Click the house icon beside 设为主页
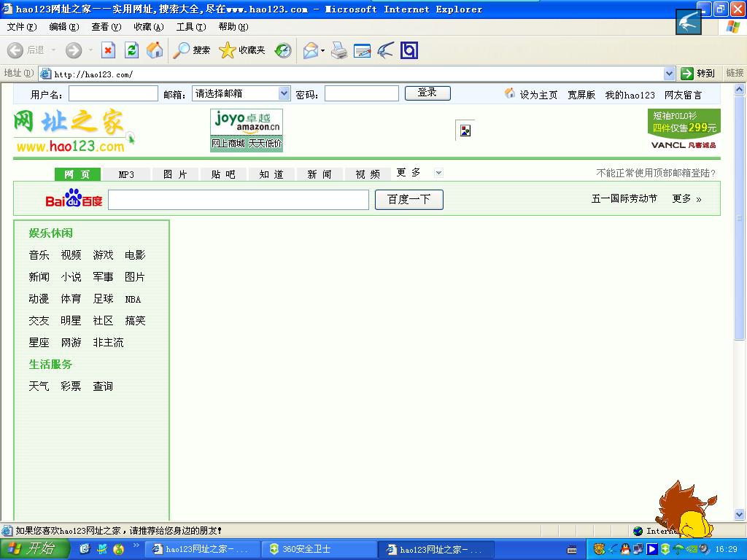Viewport: 747px width, 560px height. click(x=510, y=93)
